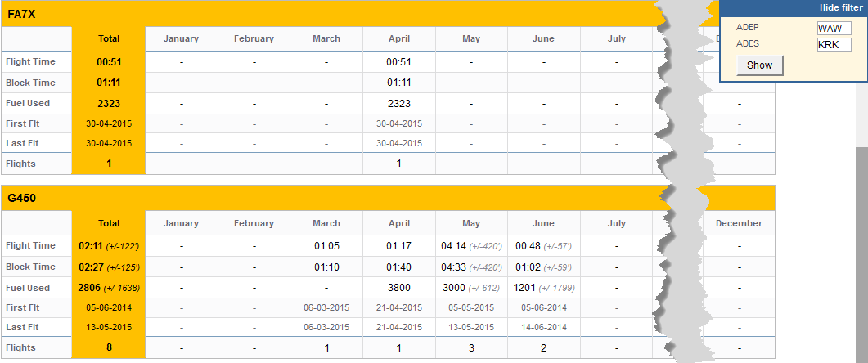The width and height of the screenshot is (868, 363).
Task: Click G450 Total Last Flt 13-05-2015
Action: pyautogui.click(x=109, y=327)
